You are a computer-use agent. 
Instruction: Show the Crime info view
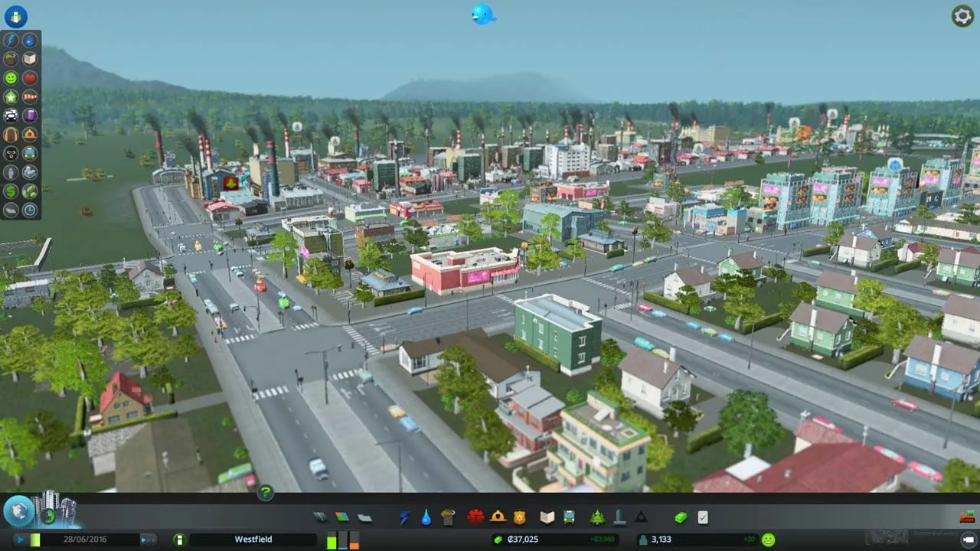click(x=11, y=154)
